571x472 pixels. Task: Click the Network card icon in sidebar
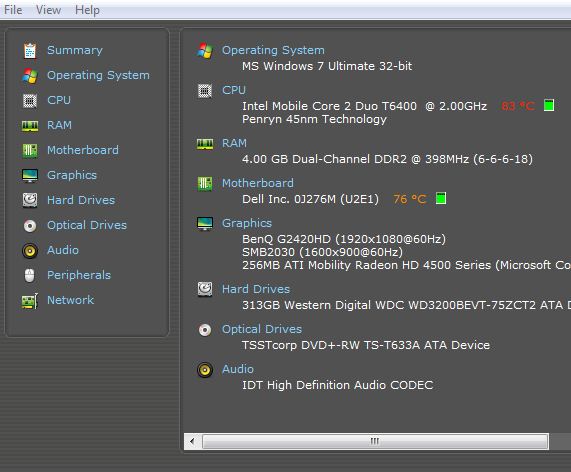pos(30,301)
